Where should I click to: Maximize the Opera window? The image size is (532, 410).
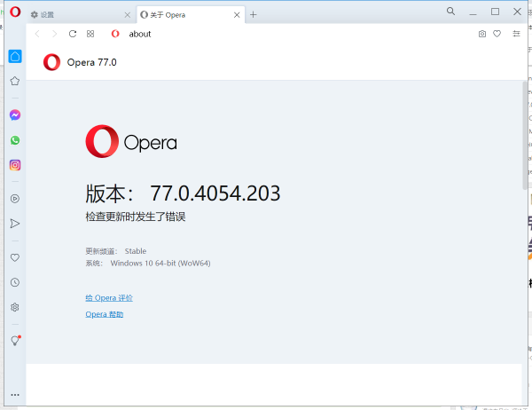click(495, 12)
